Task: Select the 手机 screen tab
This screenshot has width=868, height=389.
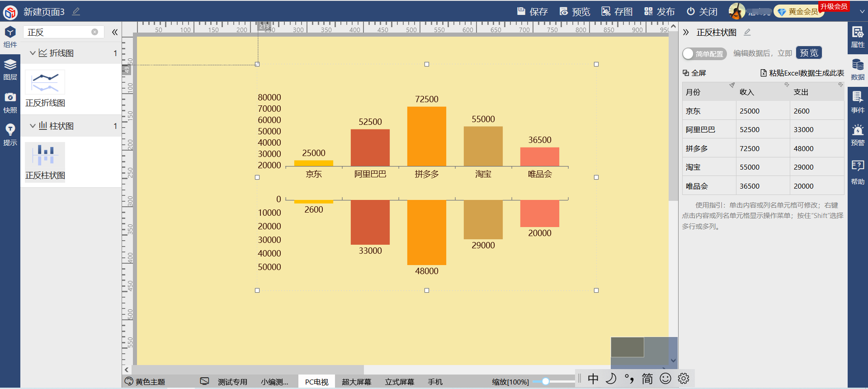Action: point(435,382)
